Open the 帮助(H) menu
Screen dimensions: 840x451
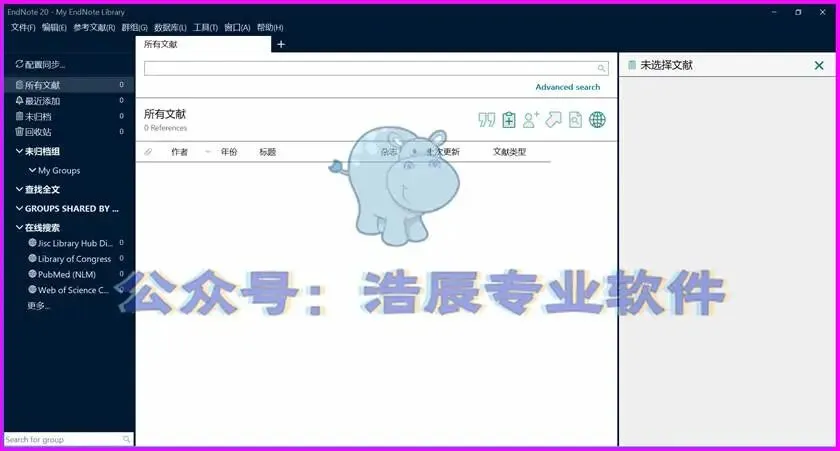(x=270, y=27)
